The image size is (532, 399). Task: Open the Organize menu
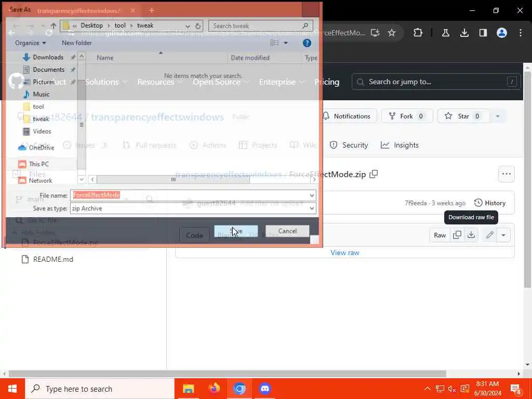pos(30,43)
